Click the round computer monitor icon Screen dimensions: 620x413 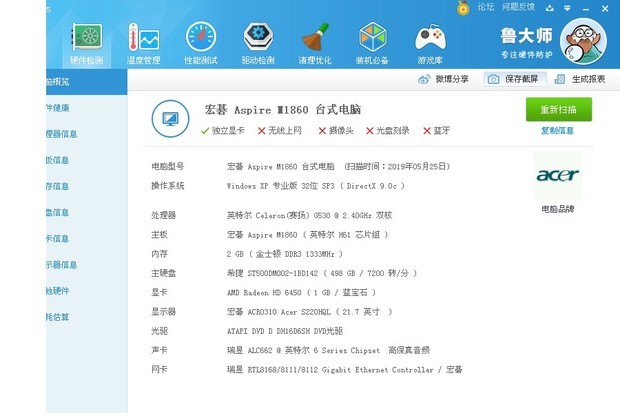pyautogui.click(x=170, y=119)
